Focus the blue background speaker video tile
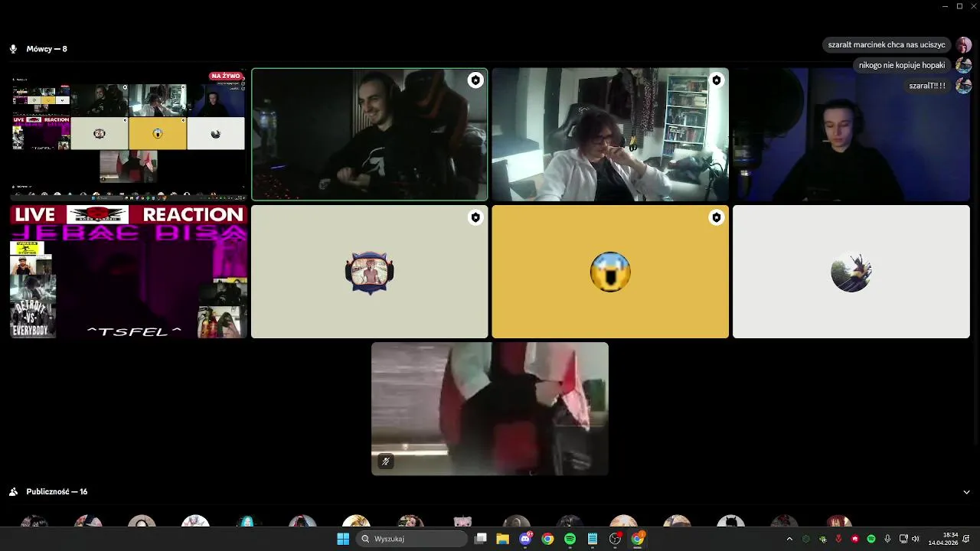980x551 pixels. (x=851, y=135)
